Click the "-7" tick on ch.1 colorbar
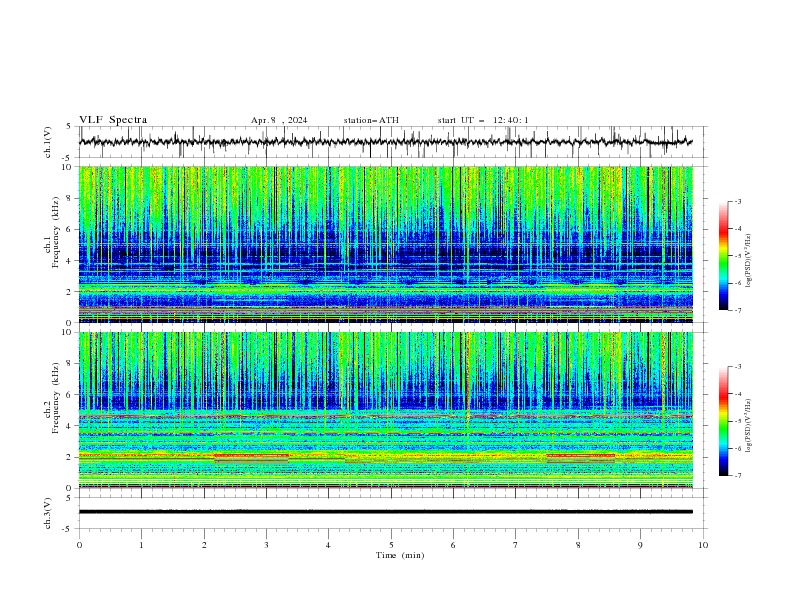This screenshot has height=612, width=792. pyautogui.click(x=738, y=310)
